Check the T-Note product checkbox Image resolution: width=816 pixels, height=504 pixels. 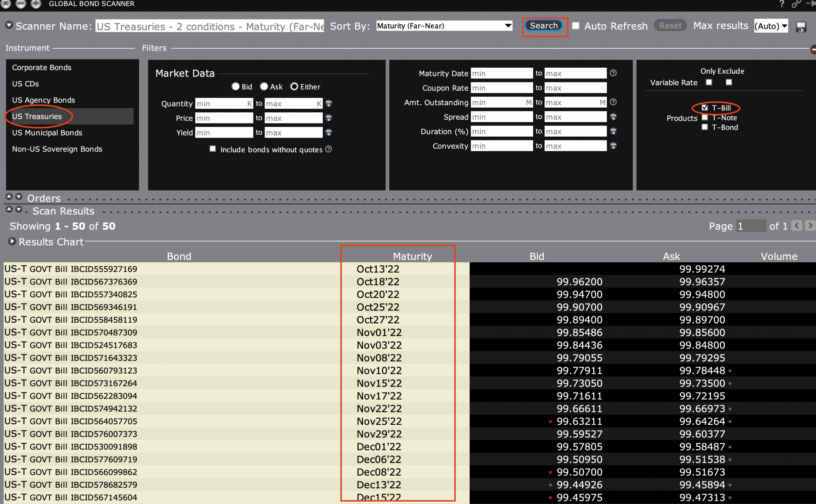(704, 118)
